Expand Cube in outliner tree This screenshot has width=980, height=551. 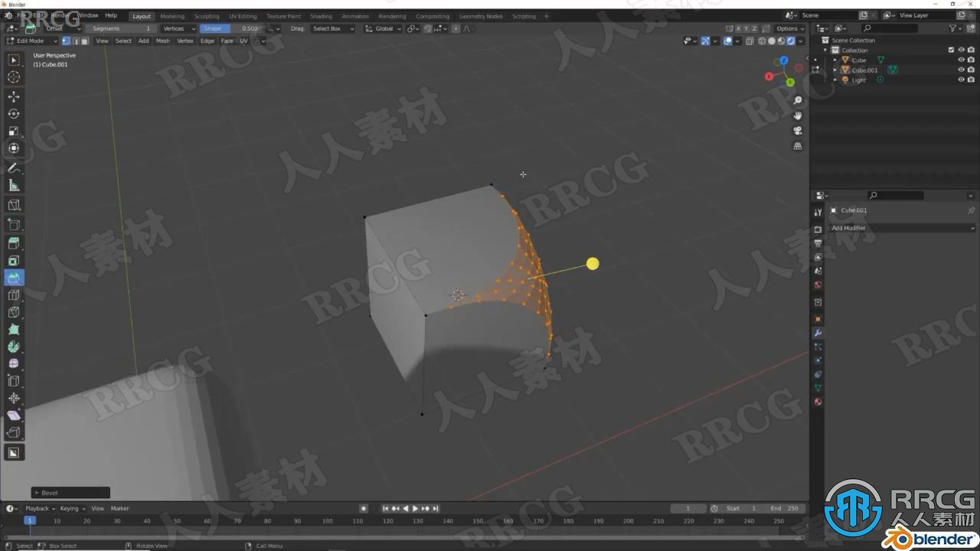coord(835,60)
